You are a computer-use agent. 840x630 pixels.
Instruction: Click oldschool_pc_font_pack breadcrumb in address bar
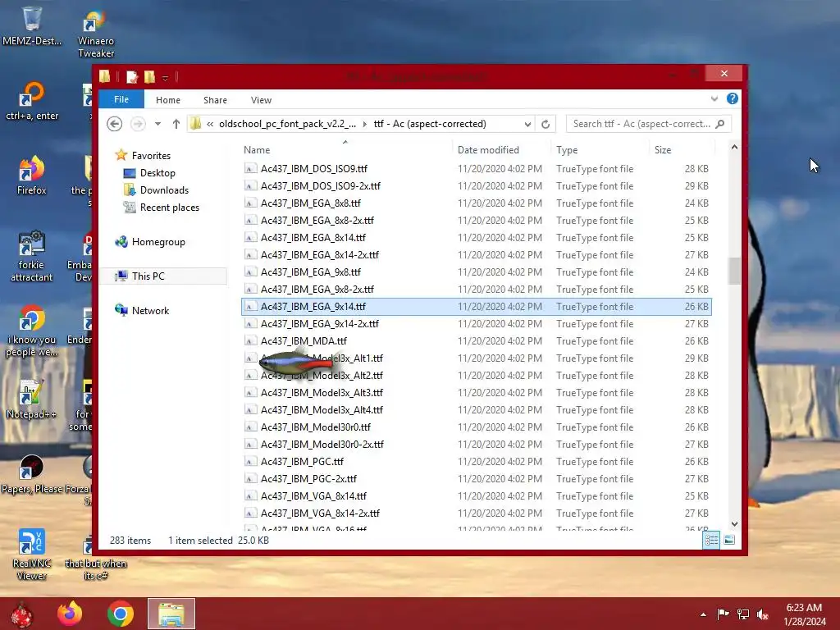[287, 124]
